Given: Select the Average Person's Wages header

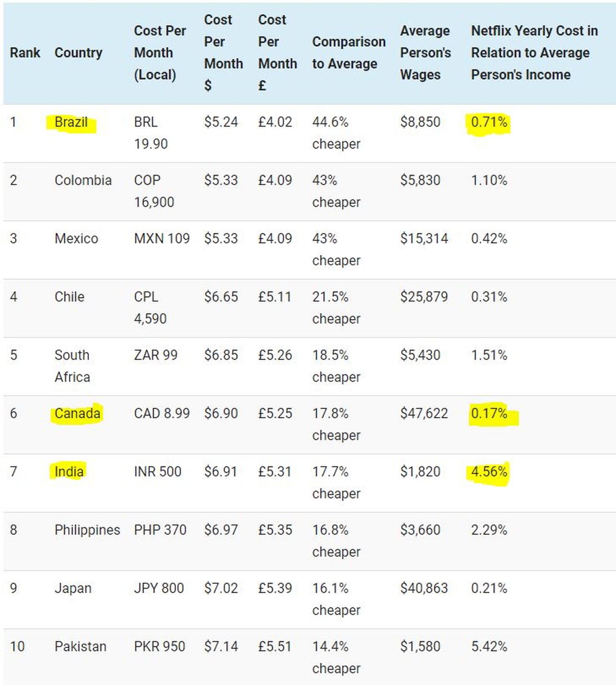Looking at the screenshot, I should point(425,53).
